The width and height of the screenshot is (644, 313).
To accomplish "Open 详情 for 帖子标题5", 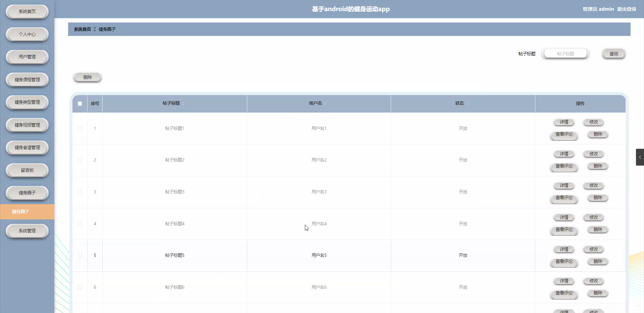I will coord(564,250).
